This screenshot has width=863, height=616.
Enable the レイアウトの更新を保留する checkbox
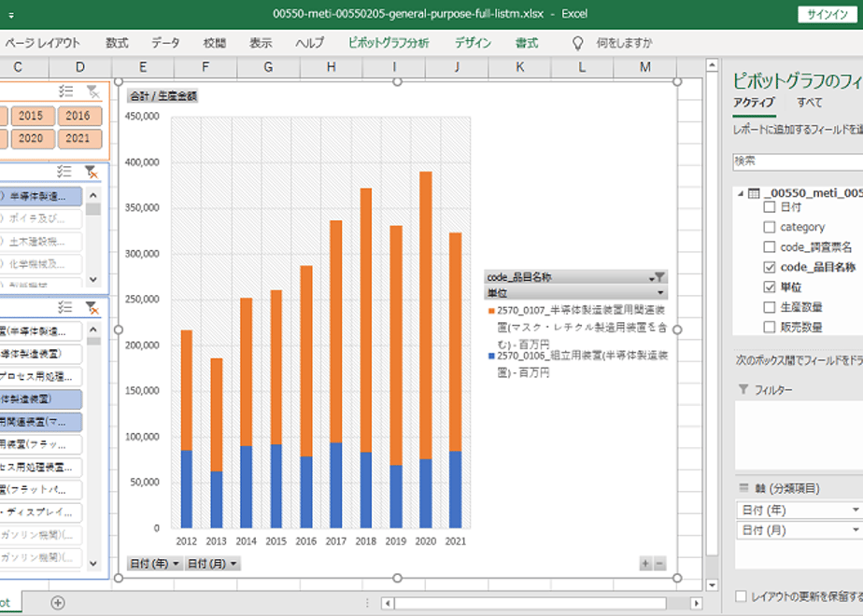coord(742,596)
